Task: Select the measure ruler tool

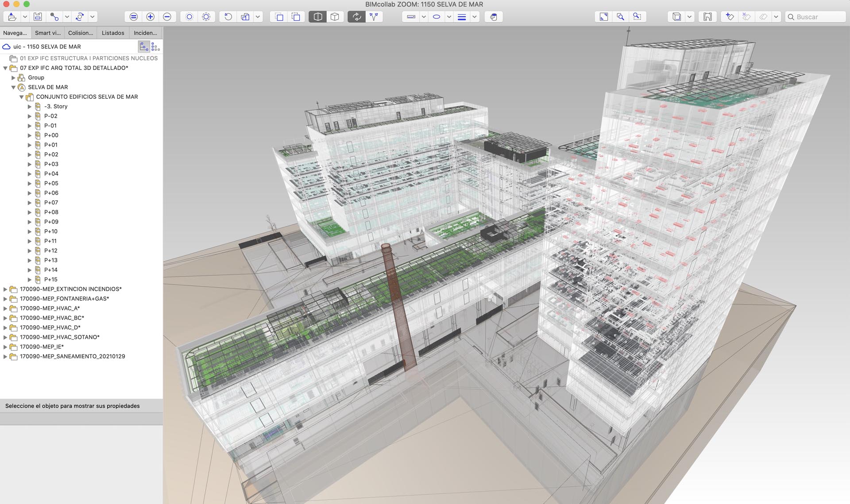Action: (411, 17)
